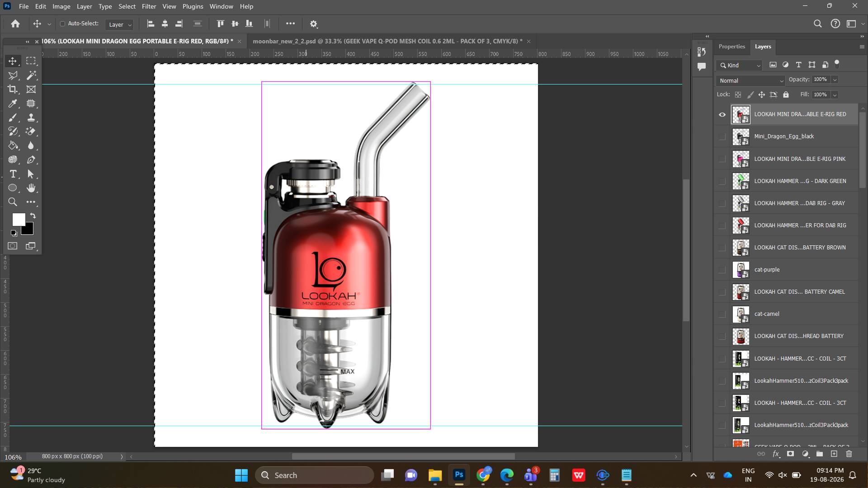The image size is (868, 488).
Task: Select the Eyedropper tool
Action: tap(13, 103)
